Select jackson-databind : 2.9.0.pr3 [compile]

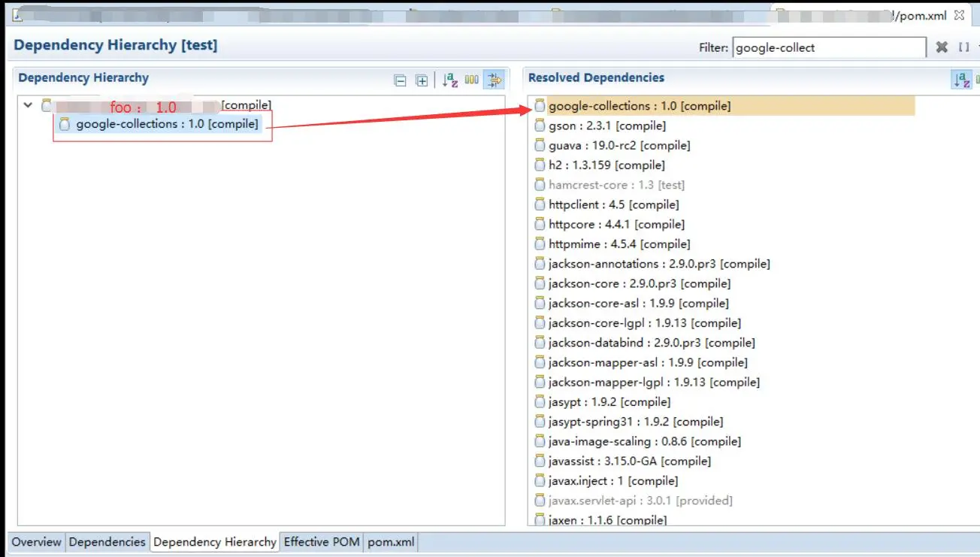(x=652, y=343)
